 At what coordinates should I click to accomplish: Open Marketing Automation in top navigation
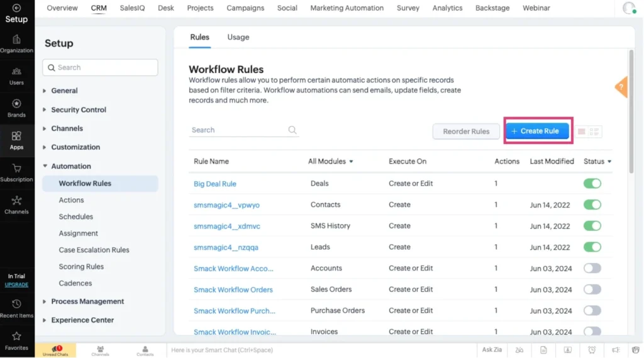click(347, 8)
